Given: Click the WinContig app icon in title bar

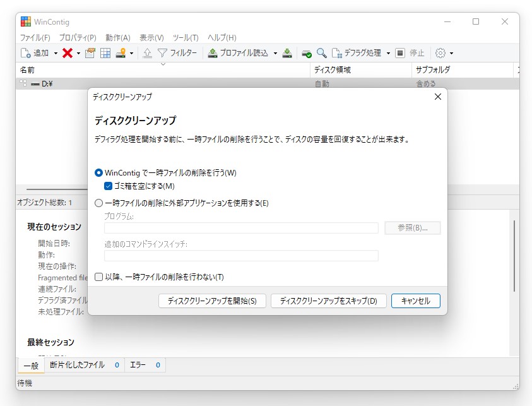Looking at the screenshot, I should [26, 21].
